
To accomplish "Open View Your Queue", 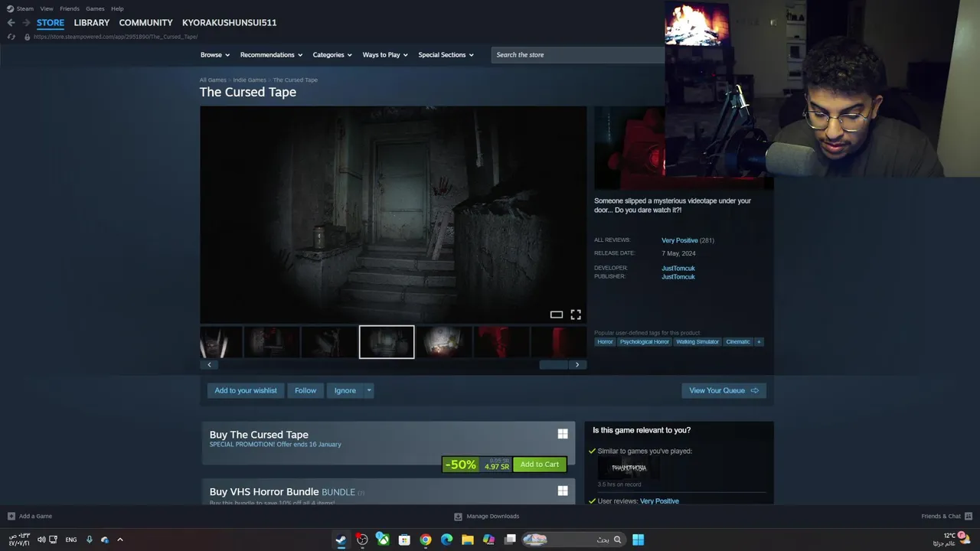I will click(x=724, y=390).
